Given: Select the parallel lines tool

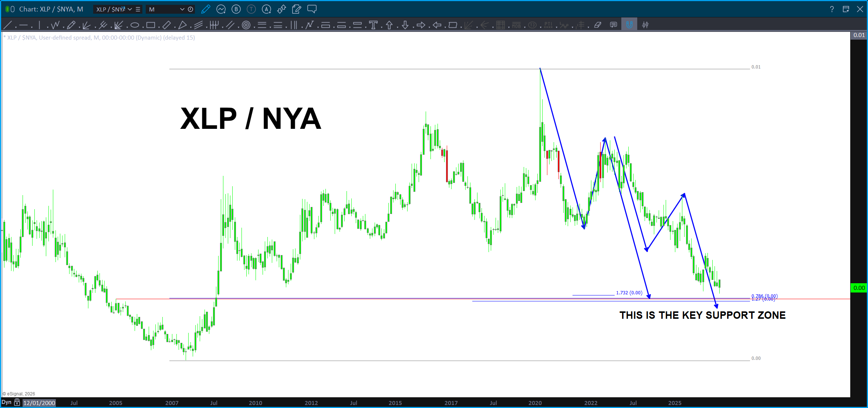Looking at the screenshot, I should (x=230, y=25).
